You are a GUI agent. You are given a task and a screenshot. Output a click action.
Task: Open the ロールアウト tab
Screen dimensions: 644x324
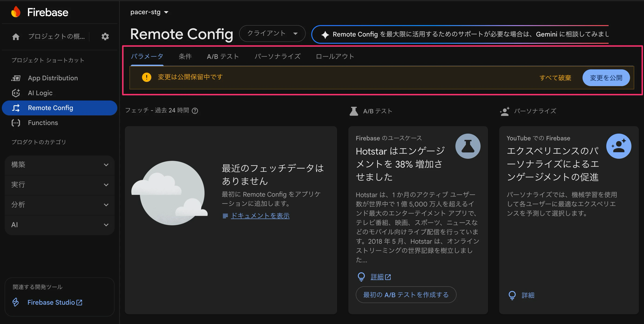pos(335,57)
